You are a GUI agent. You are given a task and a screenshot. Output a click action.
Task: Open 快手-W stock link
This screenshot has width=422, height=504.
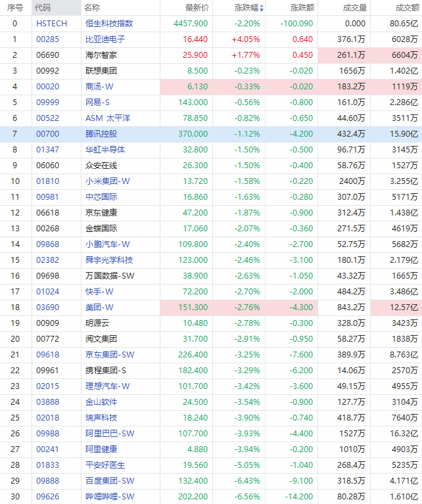click(x=99, y=291)
